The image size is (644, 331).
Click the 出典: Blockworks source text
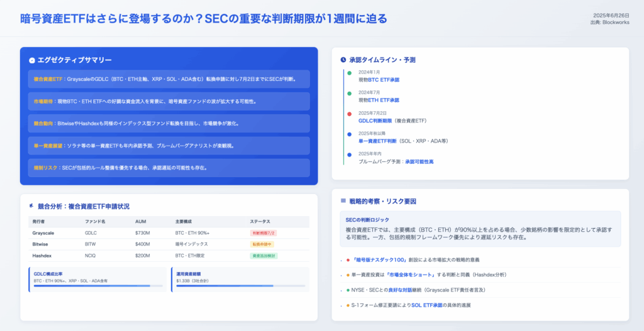pyautogui.click(x=609, y=23)
